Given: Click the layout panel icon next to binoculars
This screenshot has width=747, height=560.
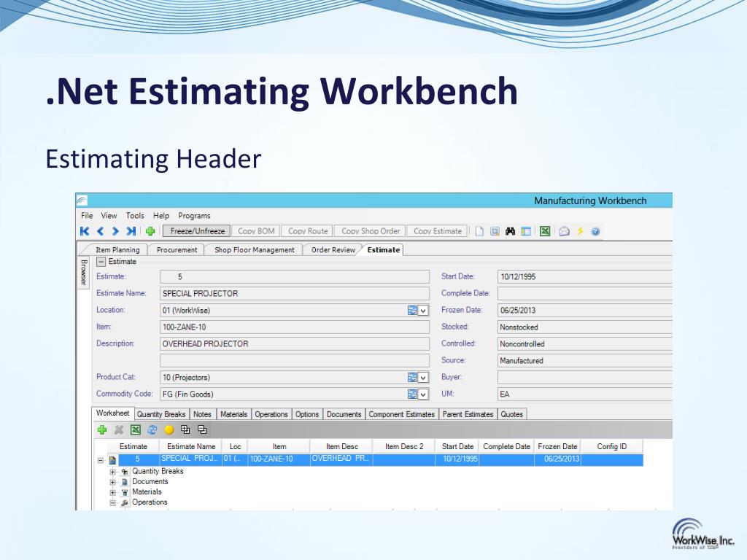Looking at the screenshot, I should [526, 231].
